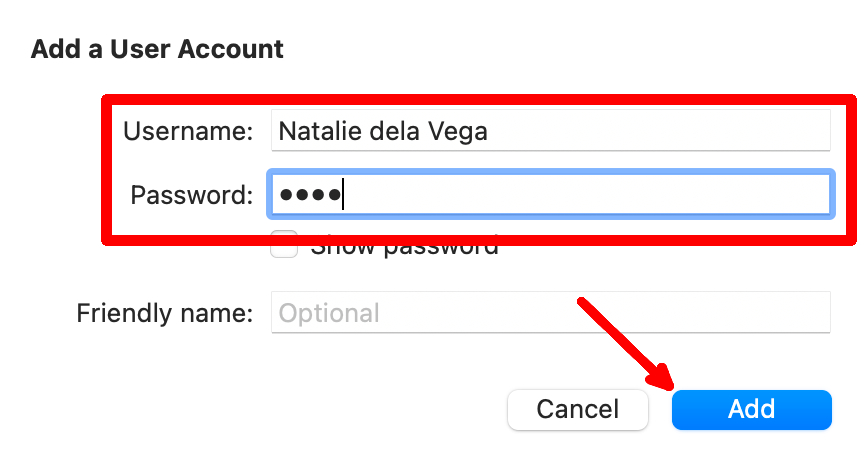Click the Add button
The image size is (864, 456).
coord(751,409)
